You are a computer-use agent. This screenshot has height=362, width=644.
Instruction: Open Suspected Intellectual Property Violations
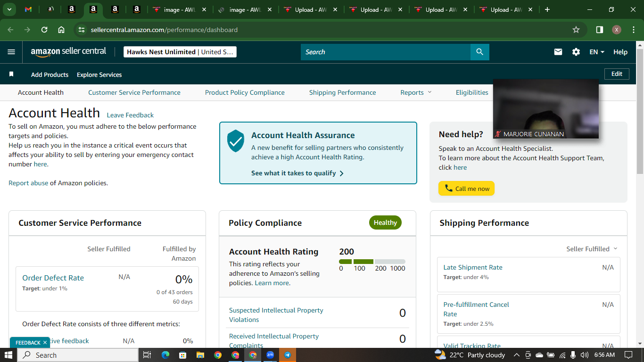[x=276, y=315]
